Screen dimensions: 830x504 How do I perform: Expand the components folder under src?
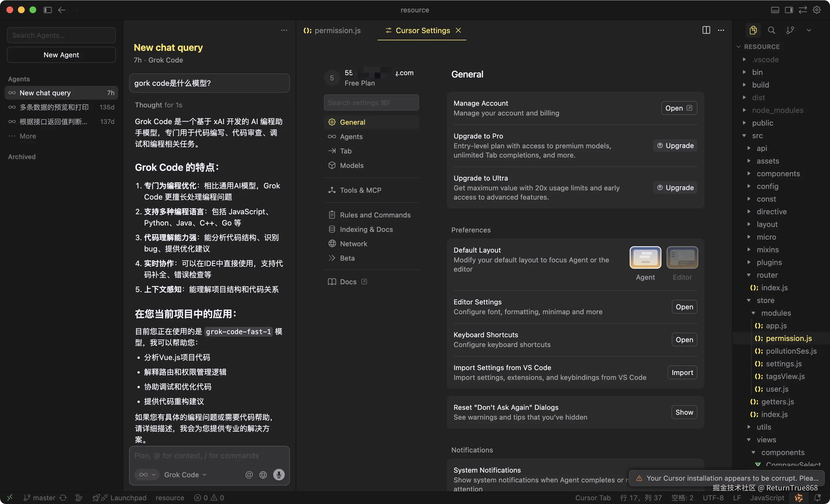pyautogui.click(x=778, y=174)
